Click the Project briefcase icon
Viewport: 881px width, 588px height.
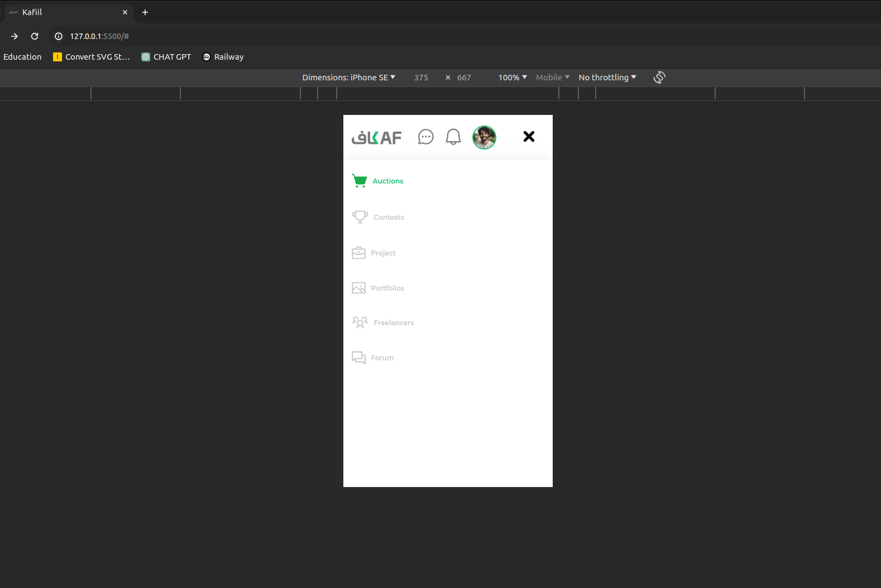pos(358,253)
